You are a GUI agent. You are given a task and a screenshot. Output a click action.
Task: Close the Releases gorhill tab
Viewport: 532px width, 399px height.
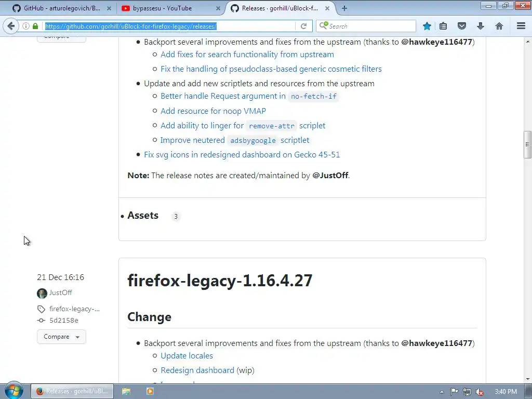pos(327,8)
